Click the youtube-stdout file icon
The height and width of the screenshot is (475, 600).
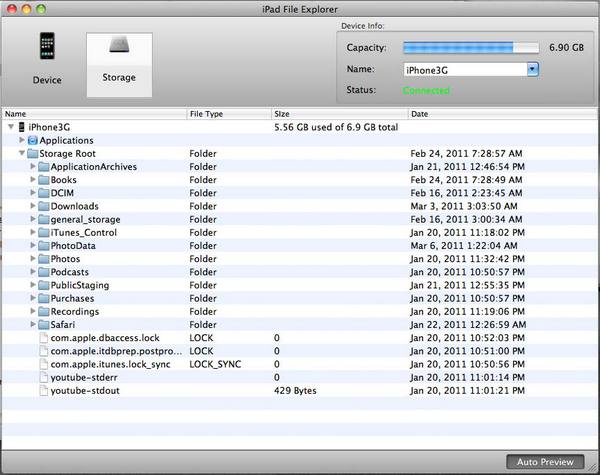coord(44,391)
